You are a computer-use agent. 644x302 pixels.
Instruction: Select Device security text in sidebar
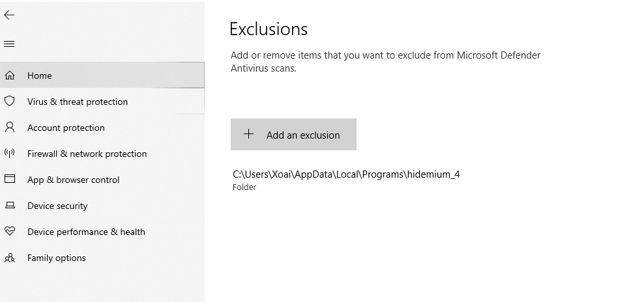(x=57, y=206)
